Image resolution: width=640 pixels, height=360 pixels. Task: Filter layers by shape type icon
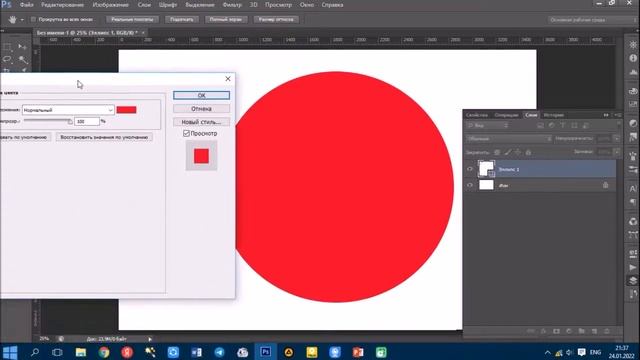574,126
